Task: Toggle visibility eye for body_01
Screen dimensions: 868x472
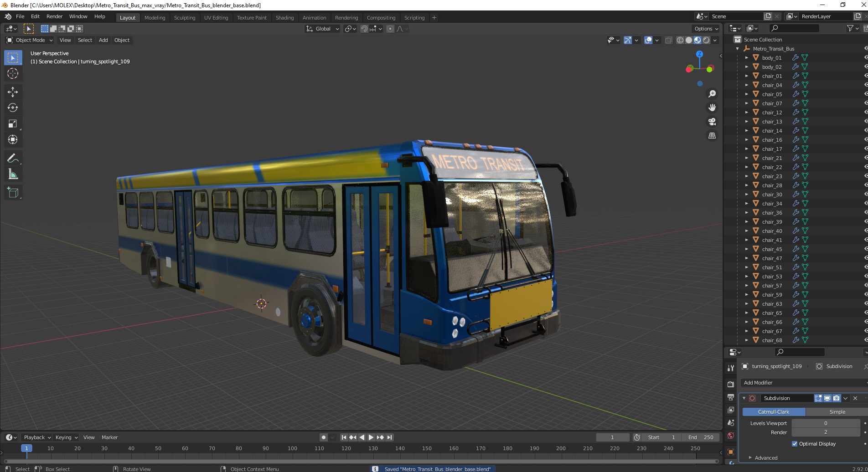Action: pyautogui.click(x=865, y=58)
